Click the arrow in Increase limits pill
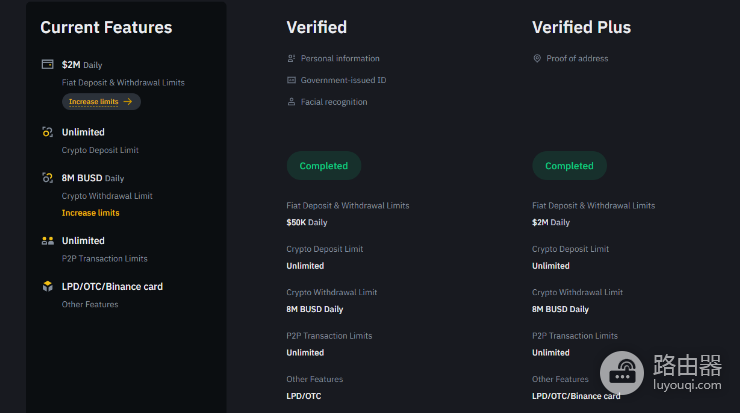Screen dimensions: 740x413 128,101
